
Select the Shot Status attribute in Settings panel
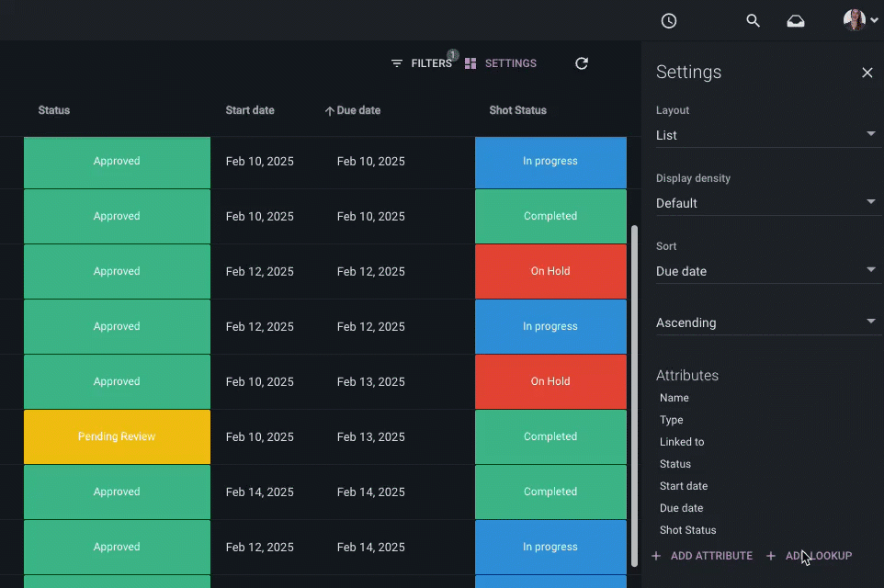687,530
